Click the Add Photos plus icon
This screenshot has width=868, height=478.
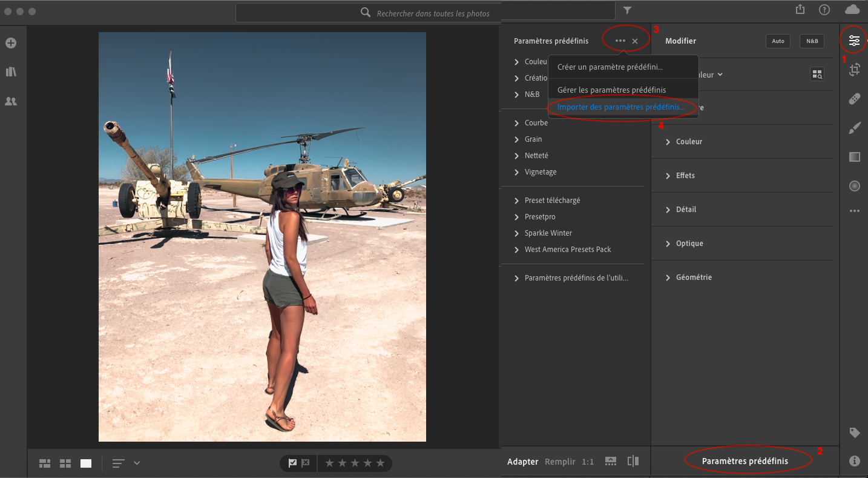tap(11, 43)
